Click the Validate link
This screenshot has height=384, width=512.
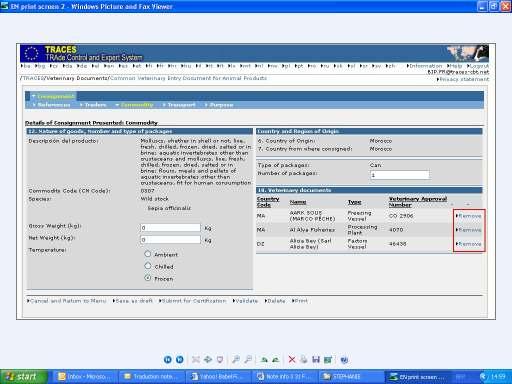tap(245, 301)
